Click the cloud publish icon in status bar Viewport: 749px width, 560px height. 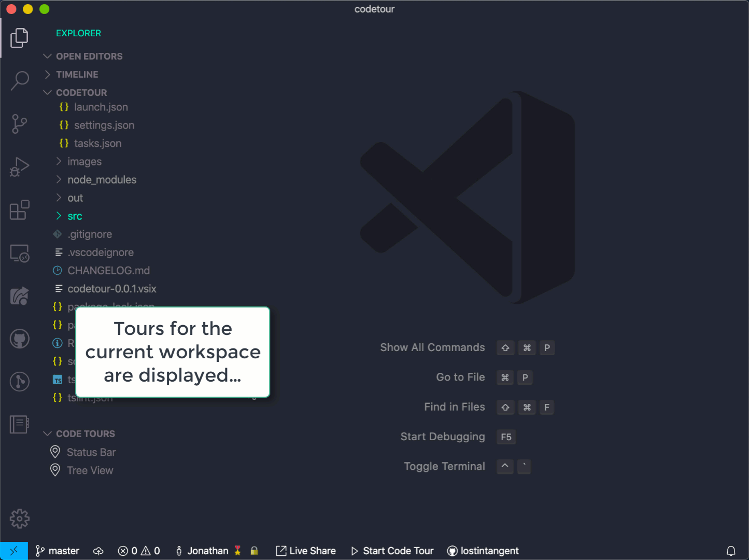(x=98, y=551)
